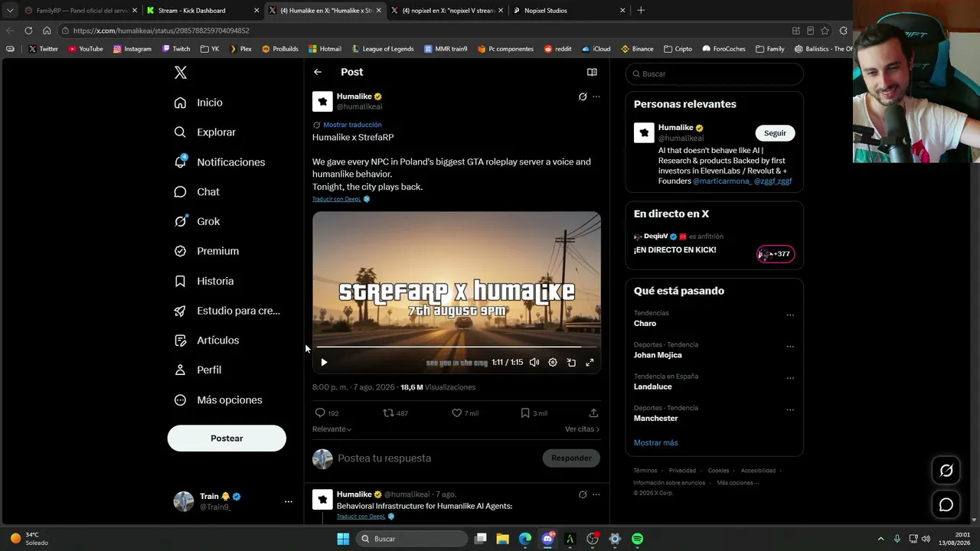The height and width of the screenshot is (551, 980).
Task: Bookmark this page with the star icon
Action: [825, 31]
